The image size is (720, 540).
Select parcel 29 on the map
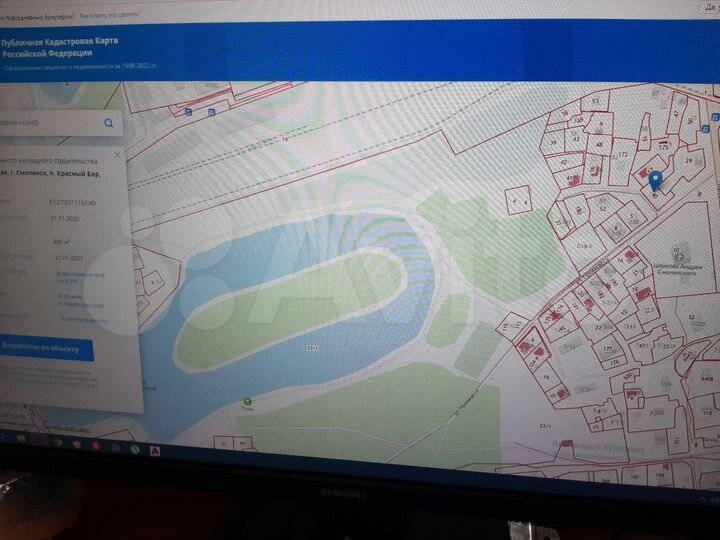(x=689, y=160)
